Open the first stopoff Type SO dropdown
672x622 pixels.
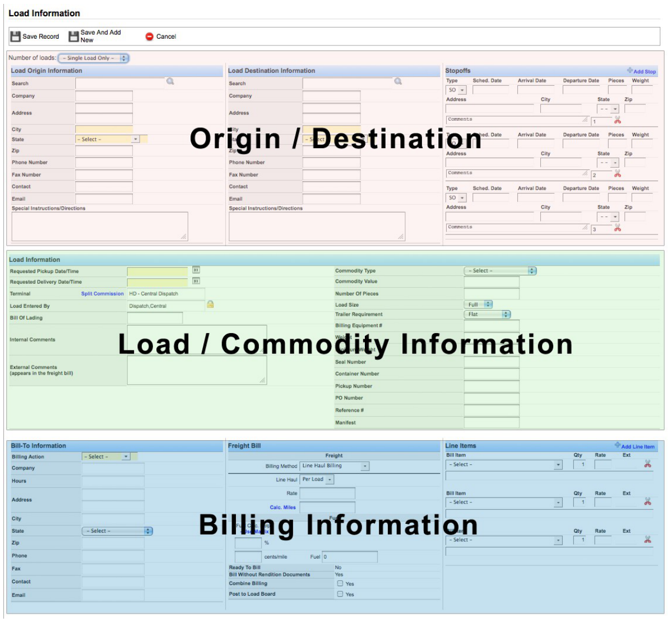point(456,90)
